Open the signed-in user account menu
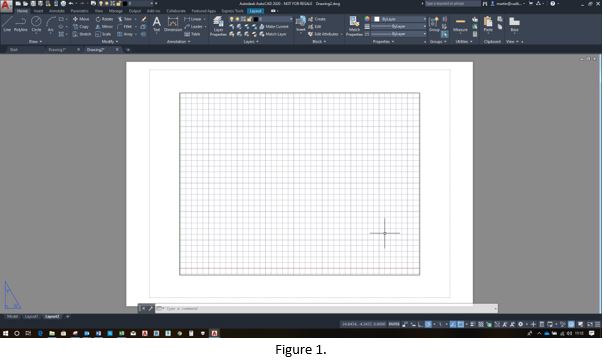 (x=507, y=3)
